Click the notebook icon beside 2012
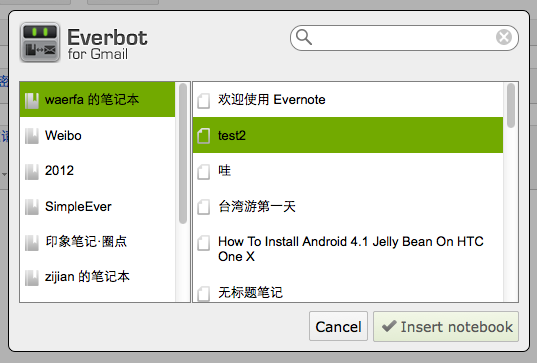The width and height of the screenshot is (537, 363). 32,172
